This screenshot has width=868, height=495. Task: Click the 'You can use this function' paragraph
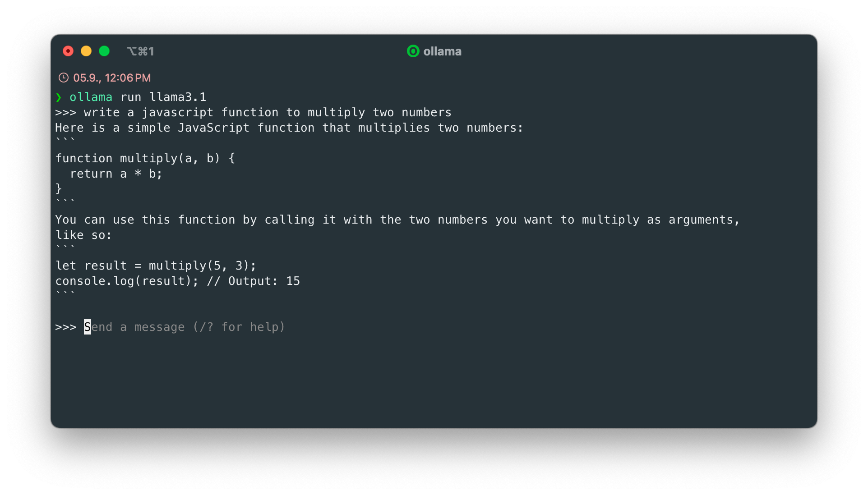point(397,227)
